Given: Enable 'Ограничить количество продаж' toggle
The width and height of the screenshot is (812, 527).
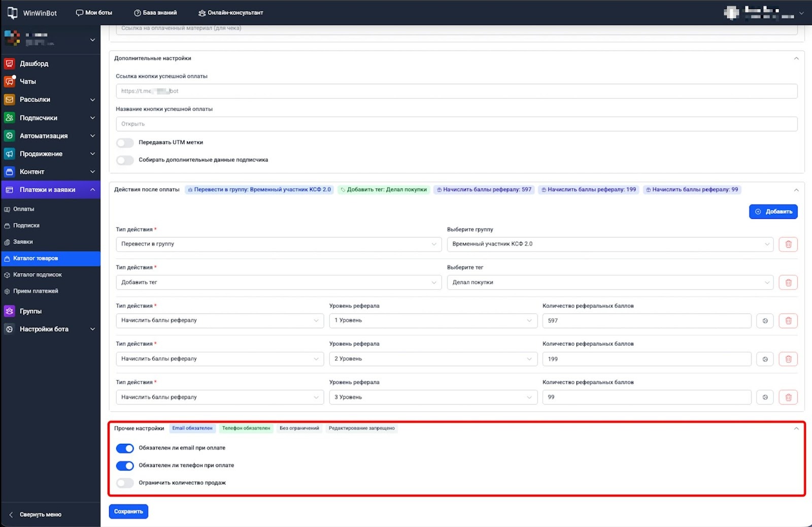Looking at the screenshot, I should point(125,483).
